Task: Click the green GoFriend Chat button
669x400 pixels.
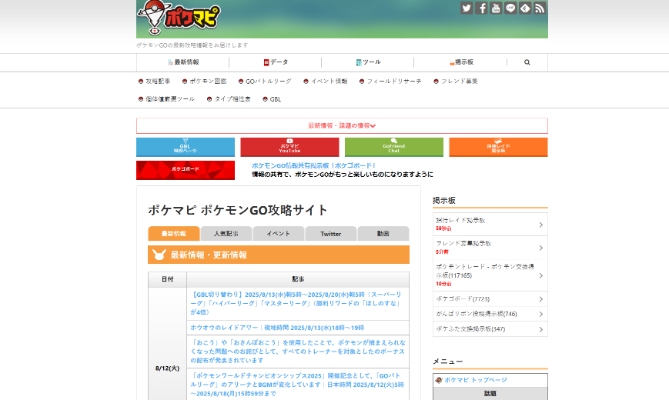Action: [x=394, y=147]
